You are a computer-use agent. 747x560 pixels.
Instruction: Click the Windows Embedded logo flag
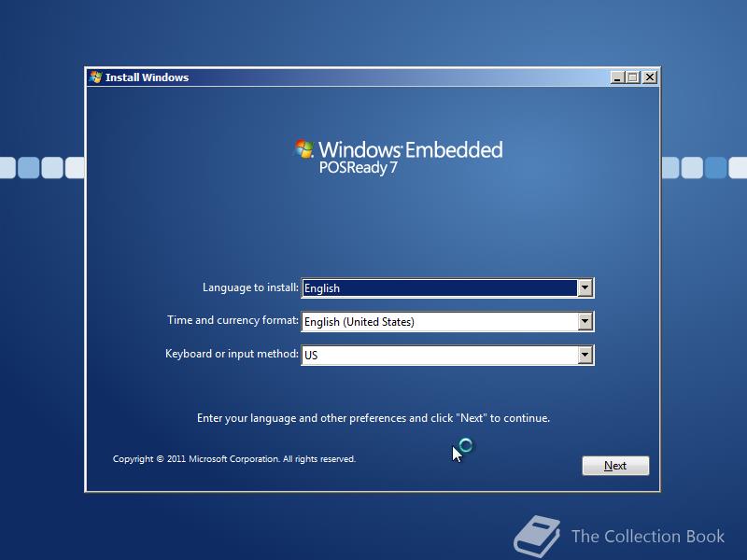[x=303, y=148]
